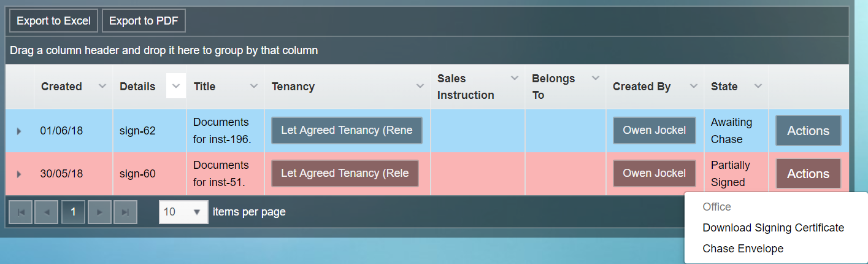Screen dimensions: 868x264
Task: Go to previous page pager arrow
Action: tap(47, 212)
